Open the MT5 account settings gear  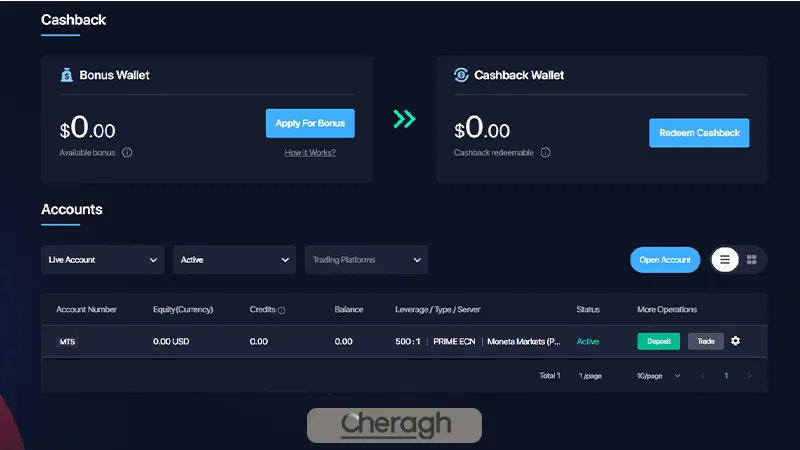pos(735,341)
